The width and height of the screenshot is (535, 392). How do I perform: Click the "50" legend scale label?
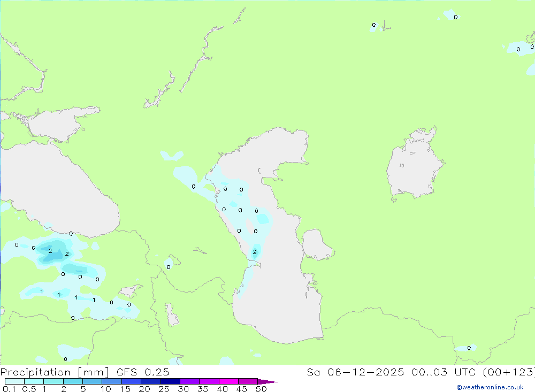(x=261, y=389)
